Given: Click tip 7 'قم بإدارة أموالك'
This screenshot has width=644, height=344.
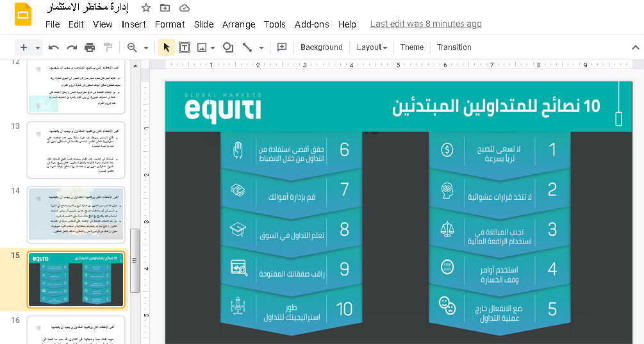Looking at the screenshot, I should [x=292, y=197].
